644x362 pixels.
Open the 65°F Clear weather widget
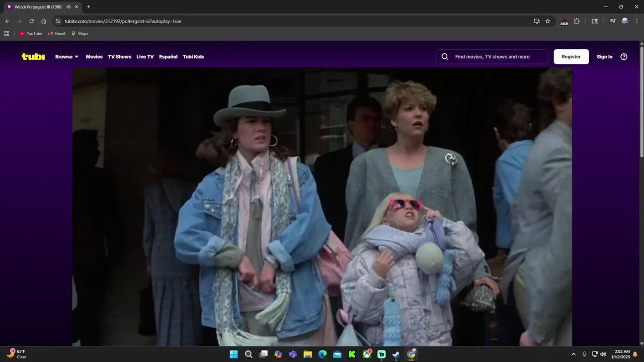click(16, 354)
